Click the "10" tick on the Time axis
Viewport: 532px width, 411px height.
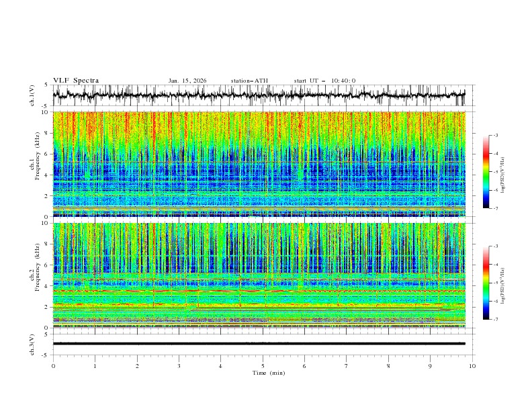472,366
